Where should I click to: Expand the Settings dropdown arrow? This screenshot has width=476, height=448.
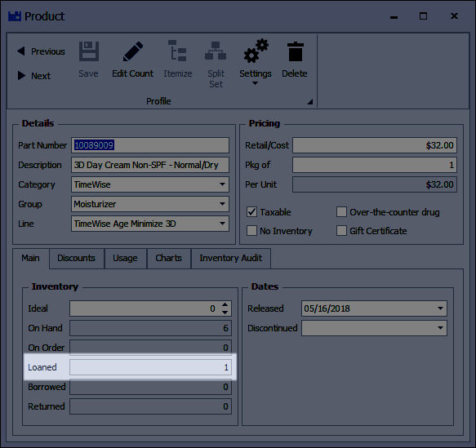(x=255, y=83)
